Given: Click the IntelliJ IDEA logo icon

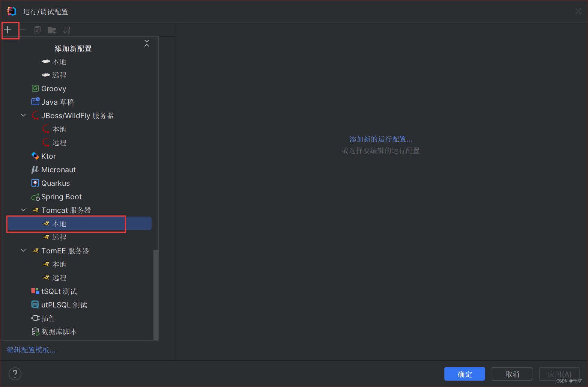Looking at the screenshot, I should (12, 11).
